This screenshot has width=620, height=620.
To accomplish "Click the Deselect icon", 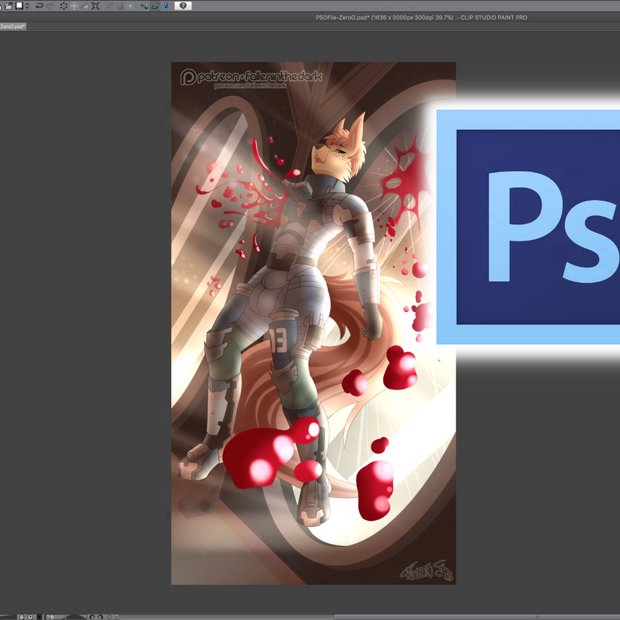I will pos(109,6).
